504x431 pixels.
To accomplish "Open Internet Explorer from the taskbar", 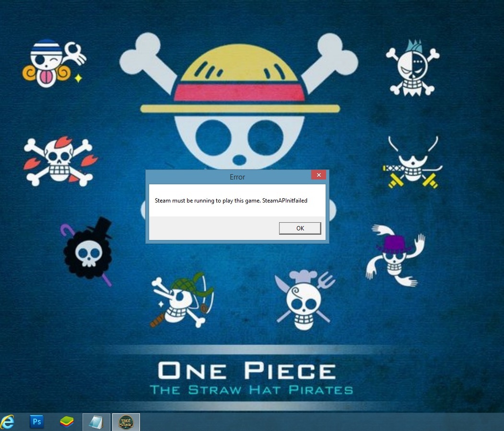I will pos(8,422).
